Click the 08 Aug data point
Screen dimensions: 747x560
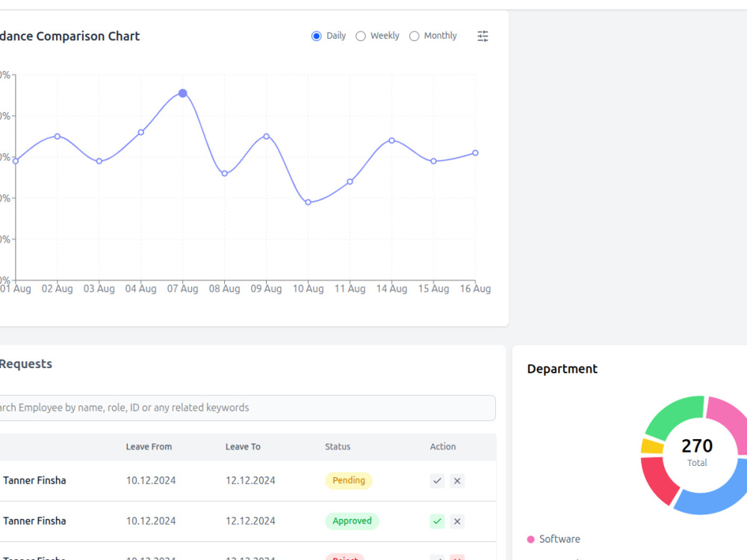(224, 174)
